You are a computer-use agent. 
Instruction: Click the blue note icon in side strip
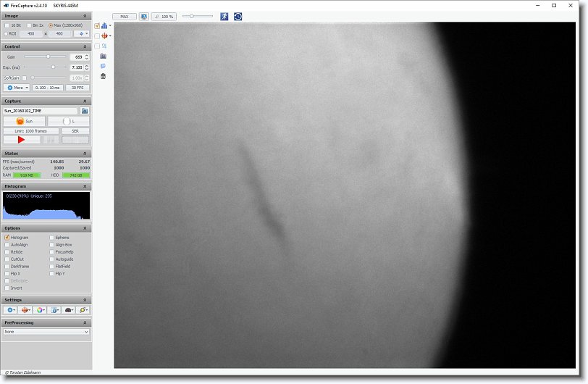(103, 66)
